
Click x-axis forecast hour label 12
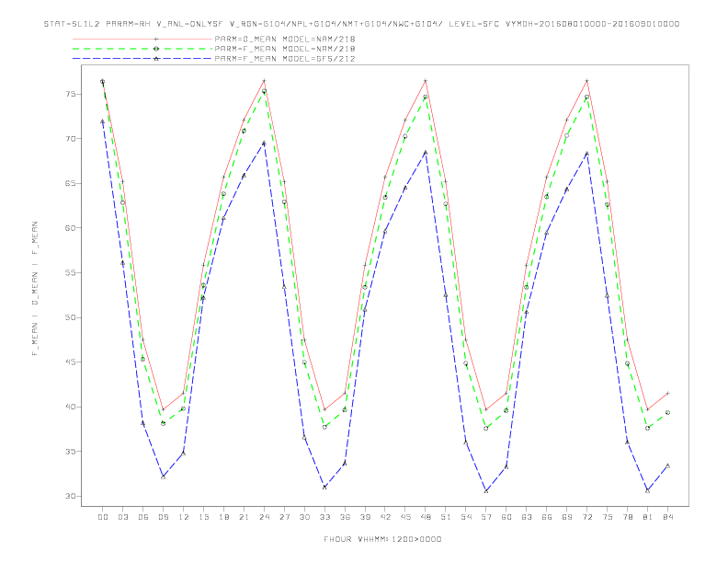(x=184, y=517)
